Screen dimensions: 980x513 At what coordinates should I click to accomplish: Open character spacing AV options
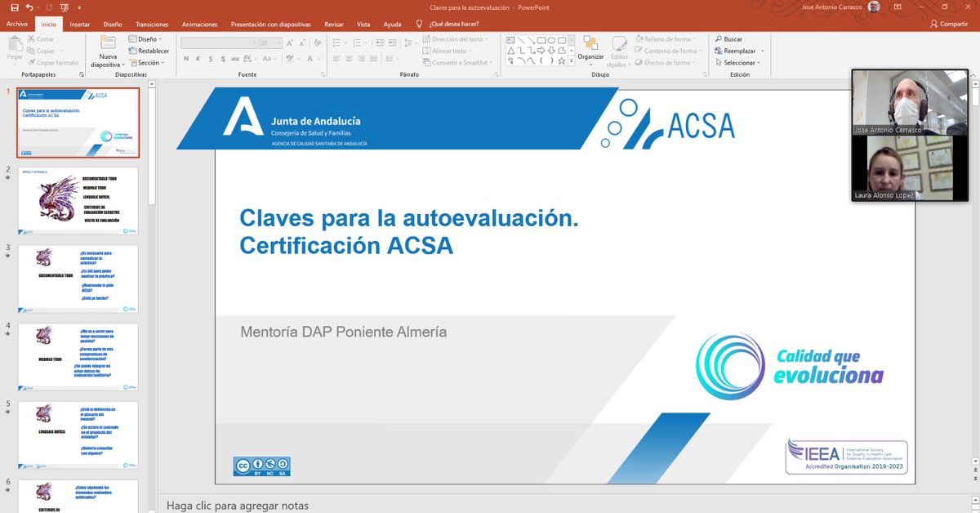(248, 59)
